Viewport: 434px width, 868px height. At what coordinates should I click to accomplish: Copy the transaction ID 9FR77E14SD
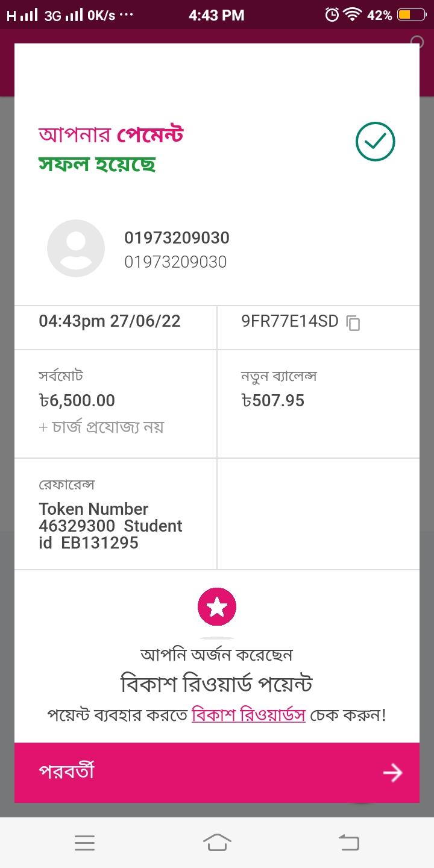(353, 323)
